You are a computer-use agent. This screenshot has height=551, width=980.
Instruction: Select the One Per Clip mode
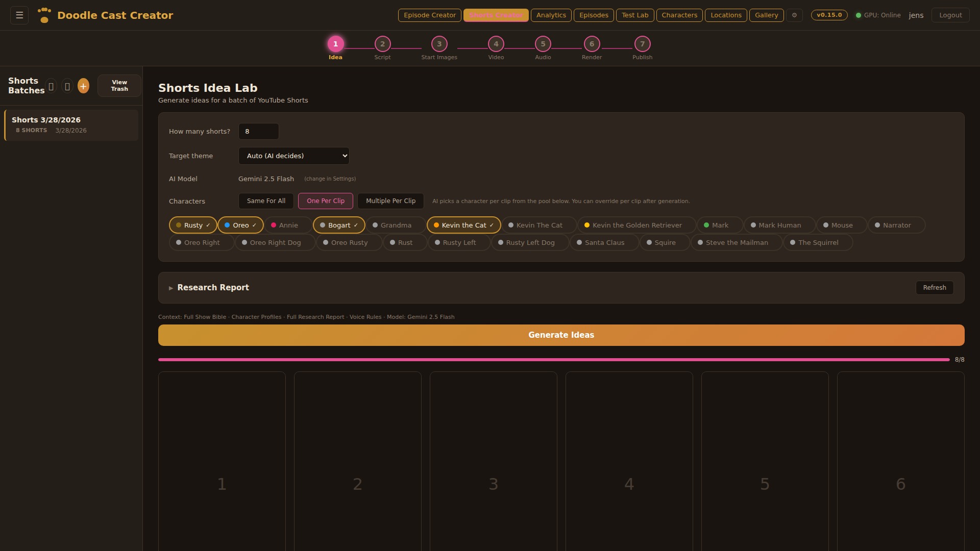pos(326,201)
